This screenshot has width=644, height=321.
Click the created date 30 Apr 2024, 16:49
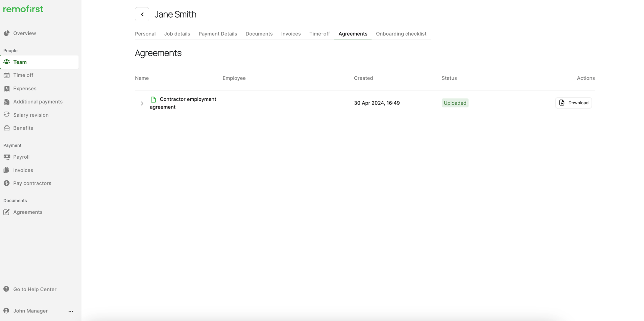(x=377, y=103)
